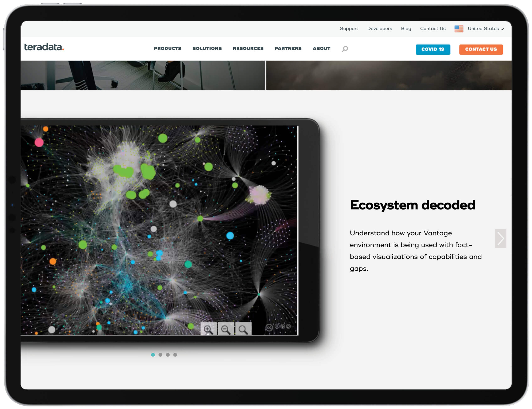Open the Solutions menu
532x409 pixels.
[207, 49]
